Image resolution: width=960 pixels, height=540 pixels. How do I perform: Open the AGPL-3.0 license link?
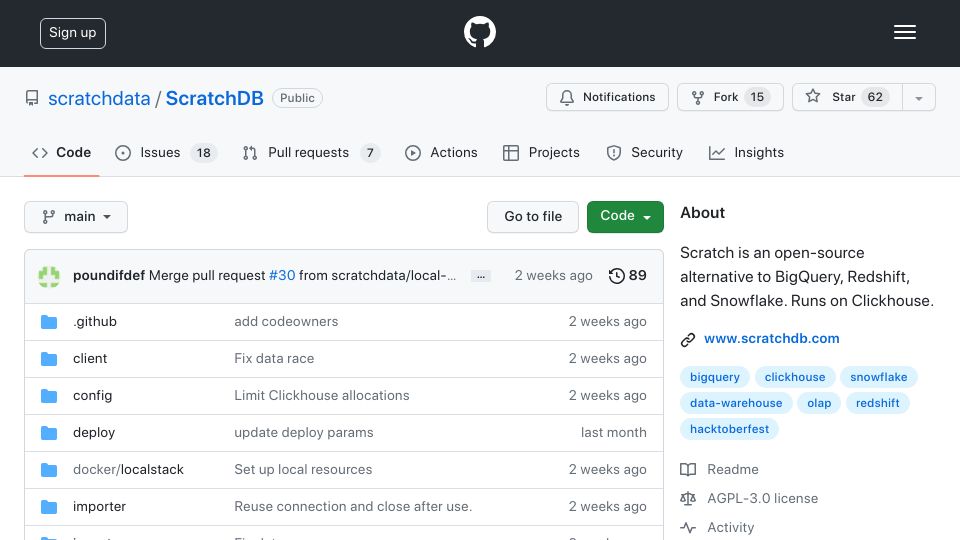762,498
